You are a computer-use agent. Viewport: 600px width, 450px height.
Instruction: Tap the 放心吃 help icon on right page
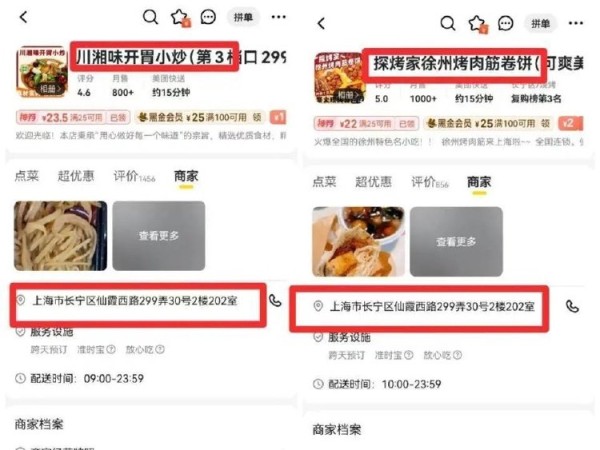457,355
